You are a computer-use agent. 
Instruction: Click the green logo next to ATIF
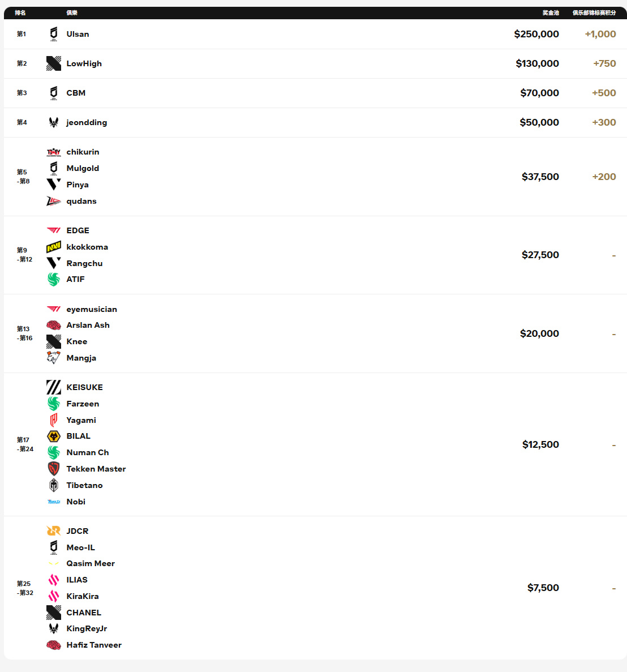(54, 279)
